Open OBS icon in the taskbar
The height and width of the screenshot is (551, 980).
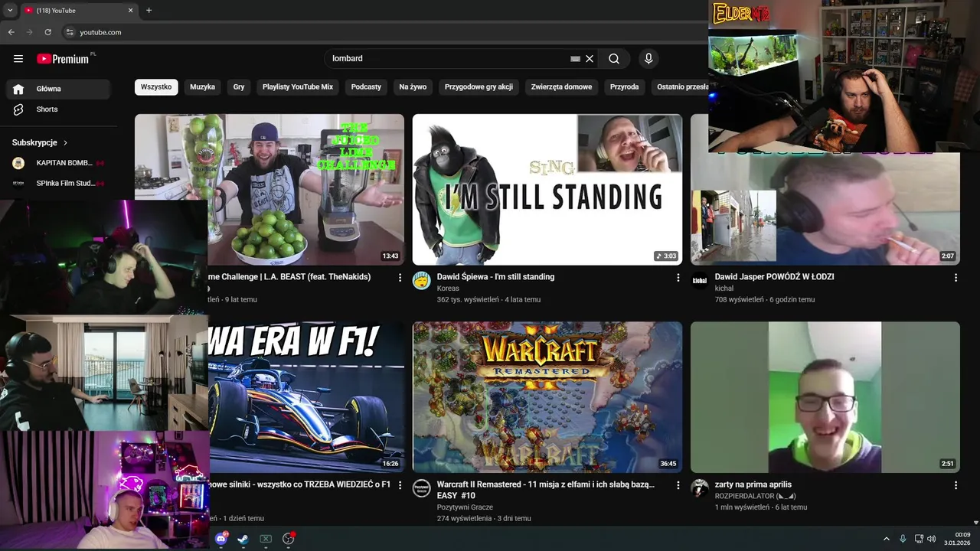coord(289,539)
